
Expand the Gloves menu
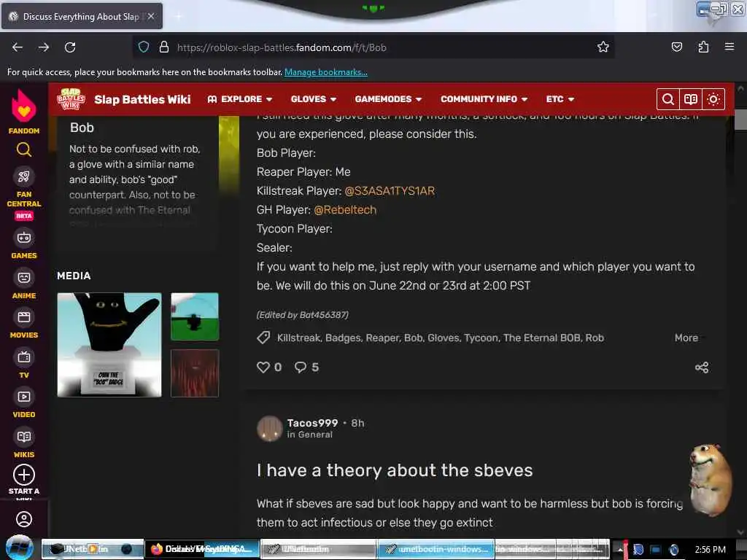(314, 99)
